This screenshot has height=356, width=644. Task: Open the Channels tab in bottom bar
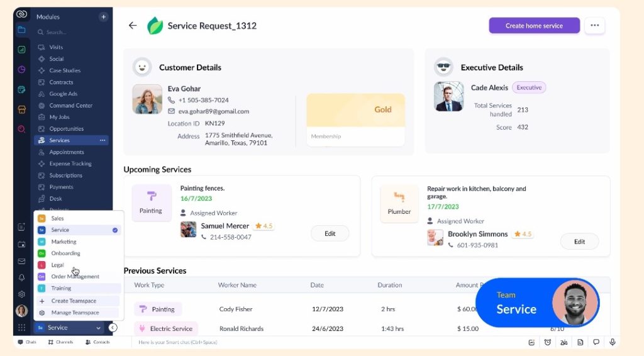pyautogui.click(x=60, y=342)
